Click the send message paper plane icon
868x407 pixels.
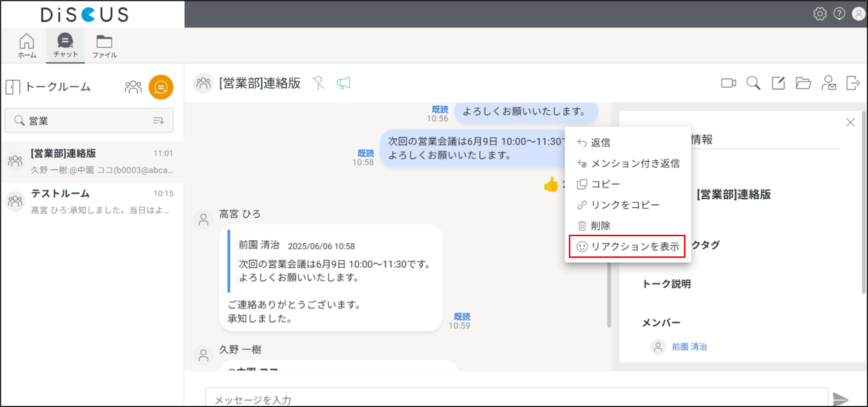(x=841, y=399)
